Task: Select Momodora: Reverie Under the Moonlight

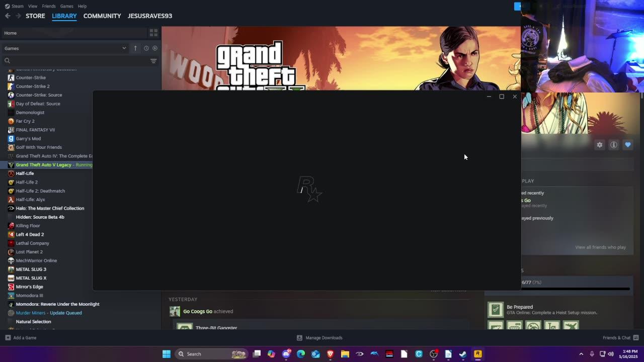Action: (57, 304)
